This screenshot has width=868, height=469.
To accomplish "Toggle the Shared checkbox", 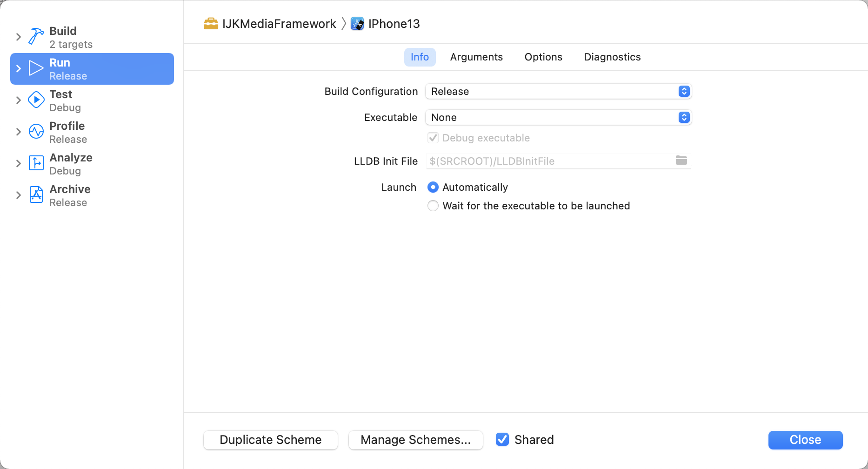I will (x=502, y=439).
